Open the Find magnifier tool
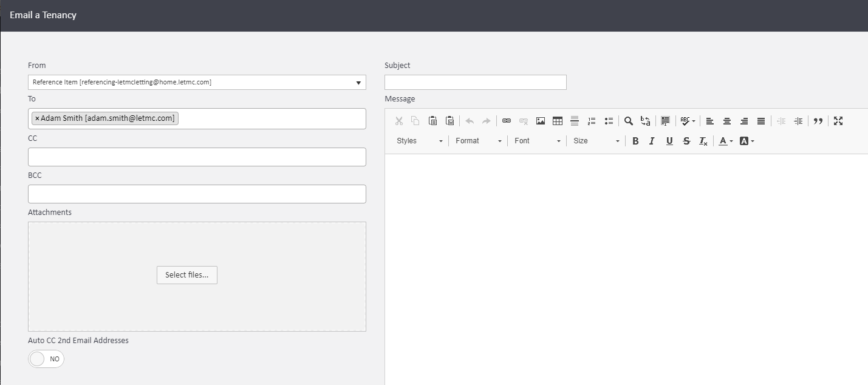The image size is (868, 385). coord(629,121)
